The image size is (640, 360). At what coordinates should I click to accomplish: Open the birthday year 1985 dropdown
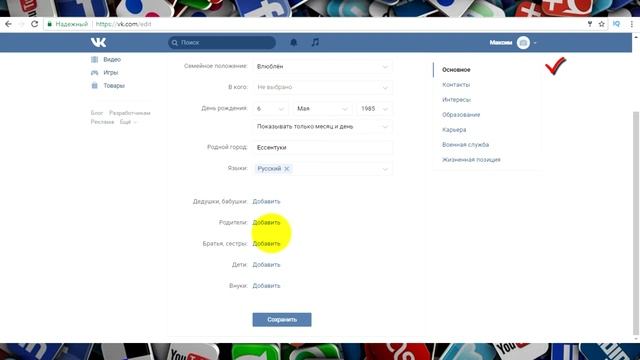pos(374,109)
